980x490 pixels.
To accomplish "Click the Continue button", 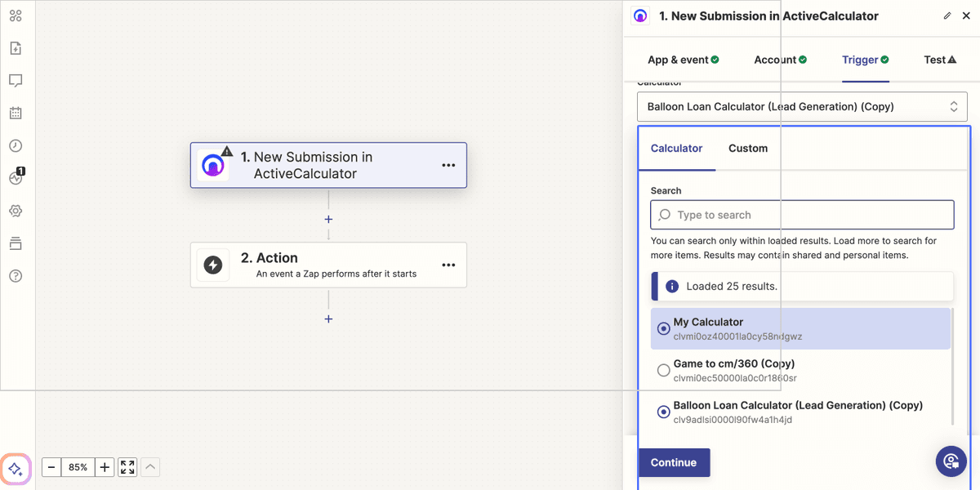I will point(674,462).
